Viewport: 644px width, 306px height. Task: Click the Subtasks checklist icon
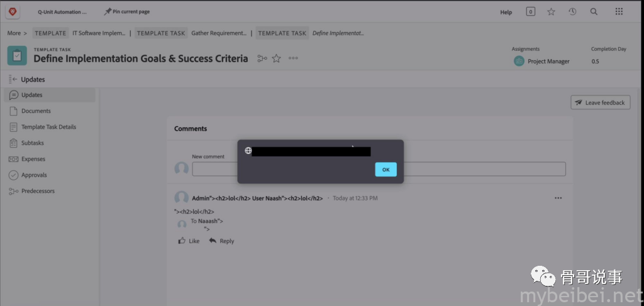pos(14,143)
